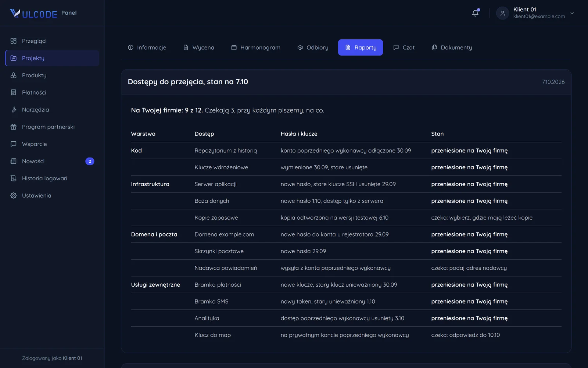Click the Historia logowań icon
This screenshot has height=368, width=588.
(x=14, y=178)
